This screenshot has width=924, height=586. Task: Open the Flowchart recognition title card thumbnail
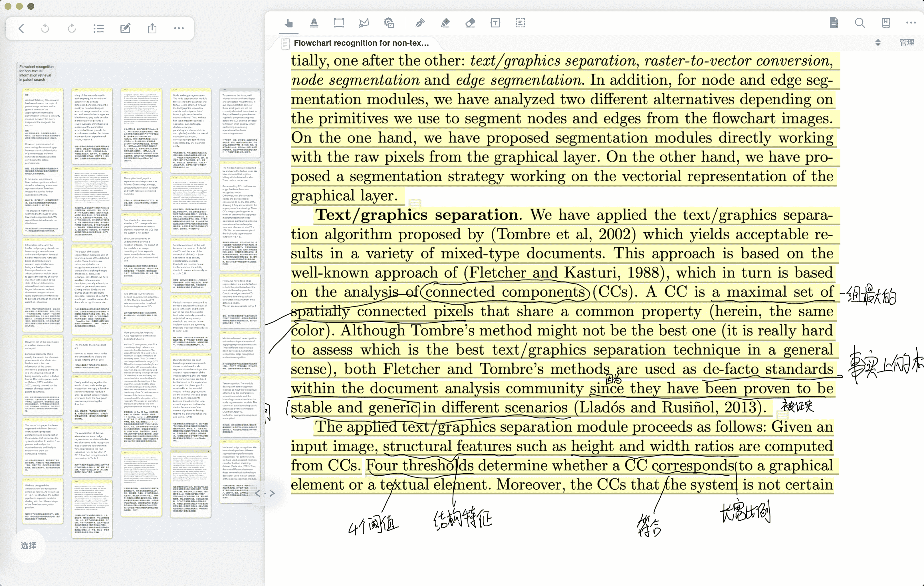[37, 73]
